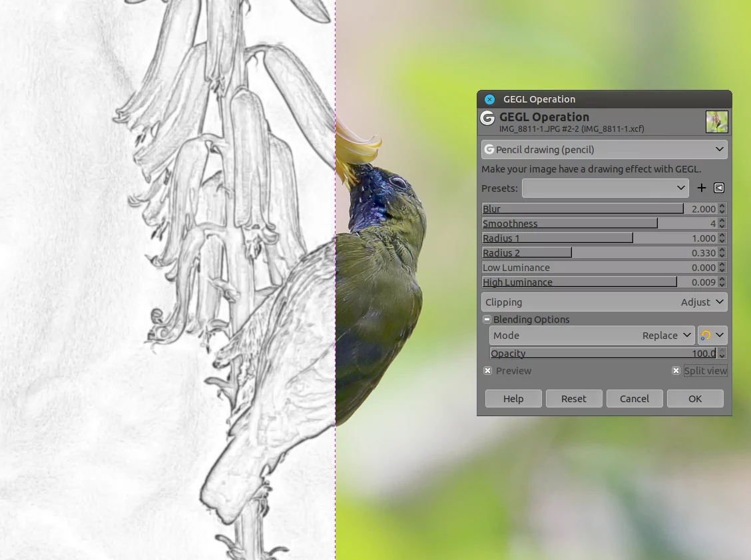Image resolution: width=751 pixels, height=560 pixels.
Task: Click the blend colour space icon beside Mode
Action: [x=712, y=336]
